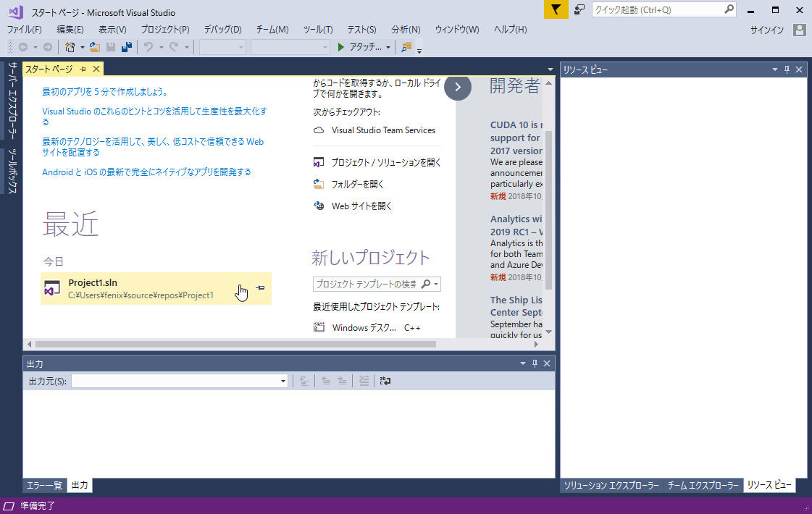Open the 出力元 source dropdown

pyautogui.click(x=282, y=382)
